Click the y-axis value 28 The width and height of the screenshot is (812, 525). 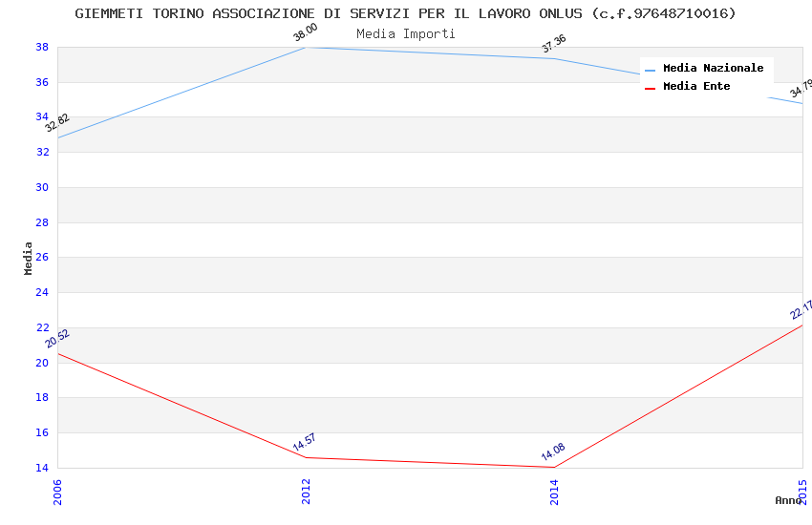tap(42, 222)
